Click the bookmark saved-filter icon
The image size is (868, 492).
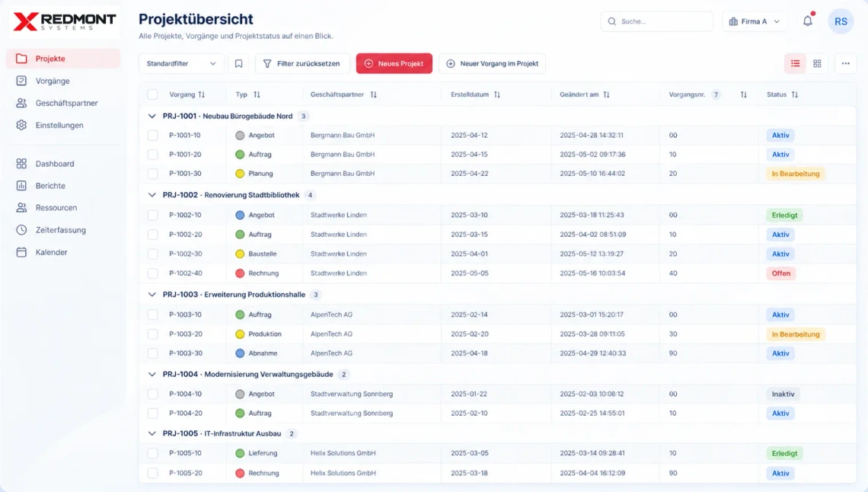pyautogui.click(x=238, y=64)
